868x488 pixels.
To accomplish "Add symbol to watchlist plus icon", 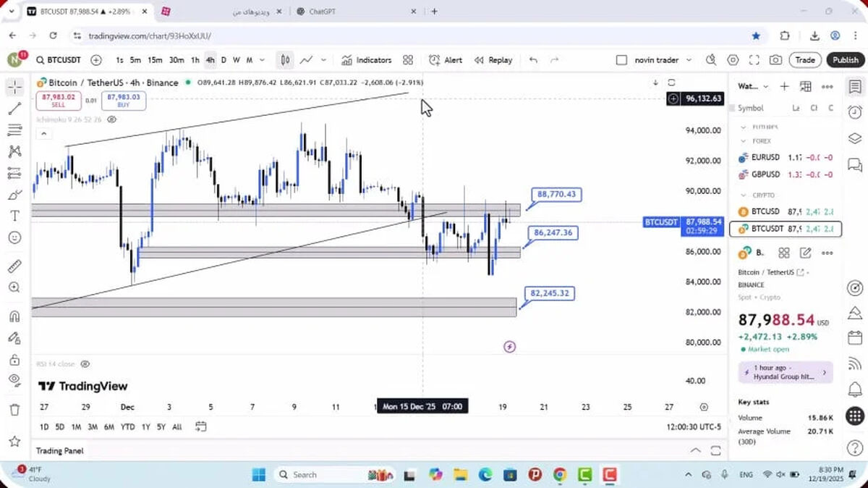I will click(x=784, y=87).
